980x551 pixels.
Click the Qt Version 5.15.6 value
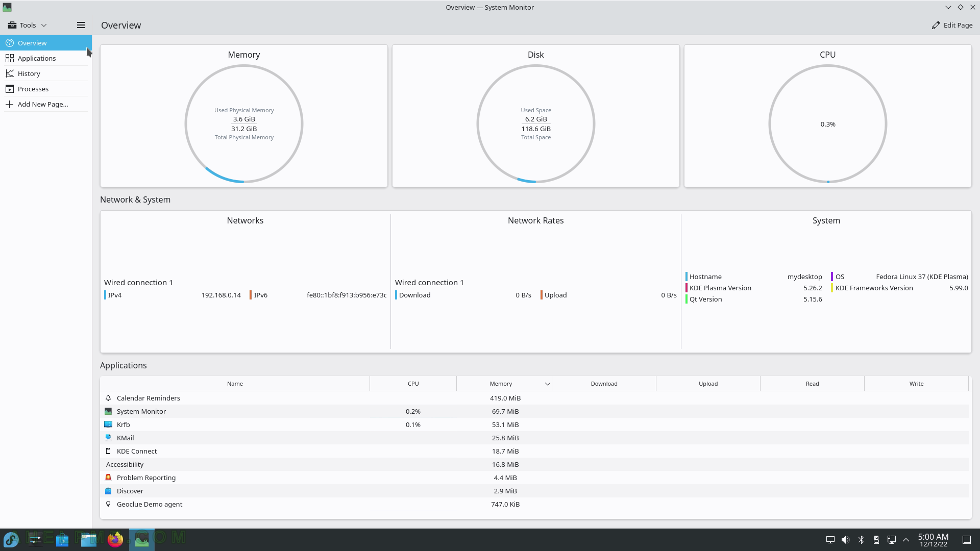click(x=813, y=299)
